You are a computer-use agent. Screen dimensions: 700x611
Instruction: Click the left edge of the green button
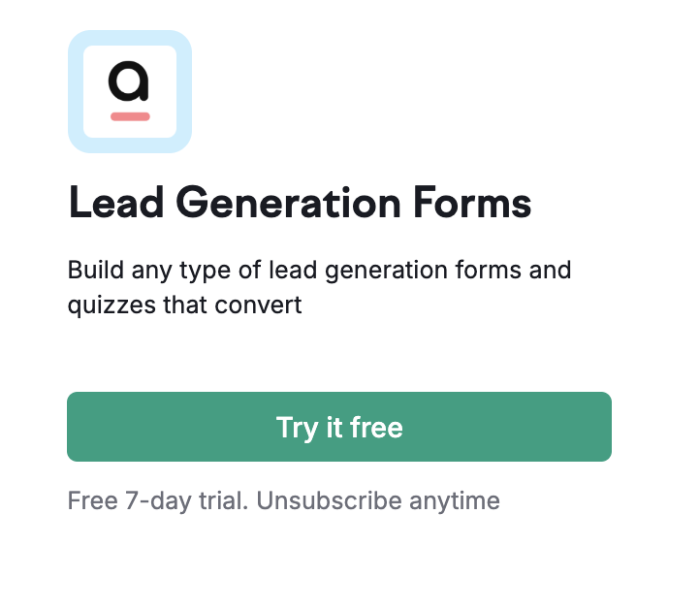point(74,427)
